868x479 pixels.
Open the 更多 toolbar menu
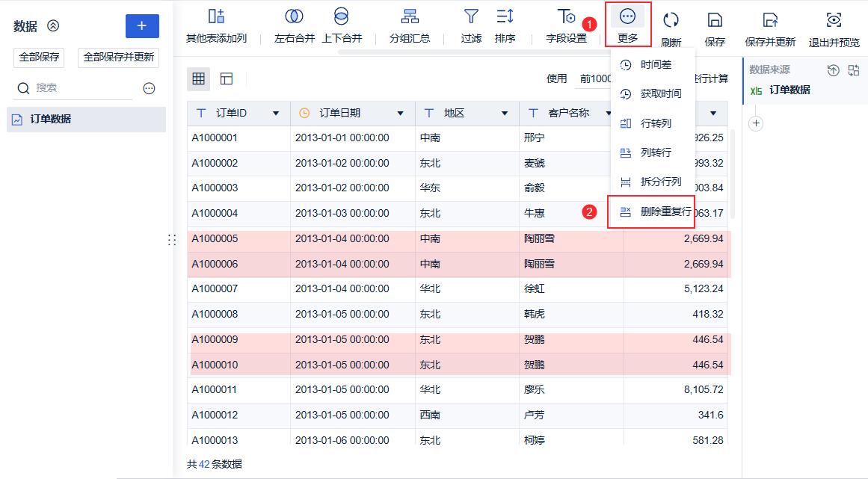(x=628, y=25)
